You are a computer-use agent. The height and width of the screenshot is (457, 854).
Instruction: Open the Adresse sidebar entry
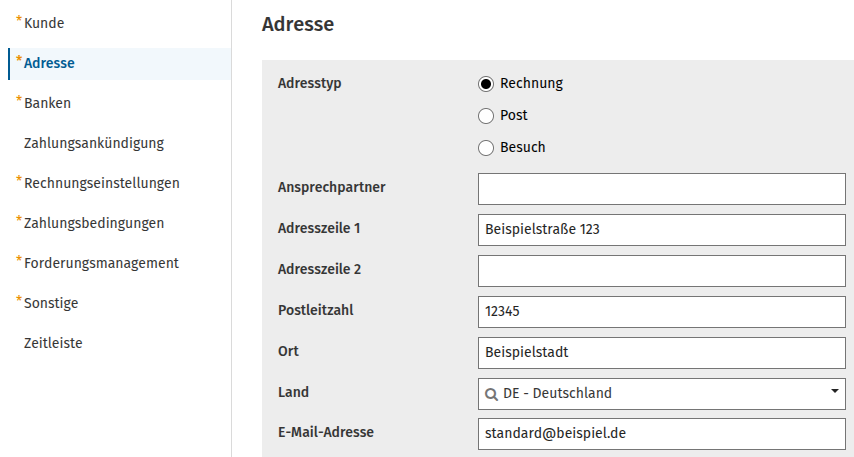[x=49, y=63]
